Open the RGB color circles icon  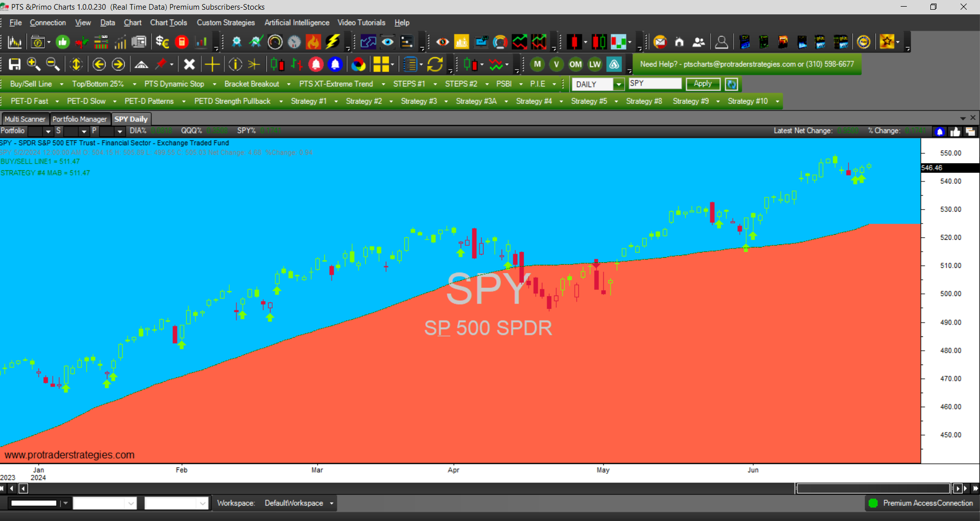[359, 64]
